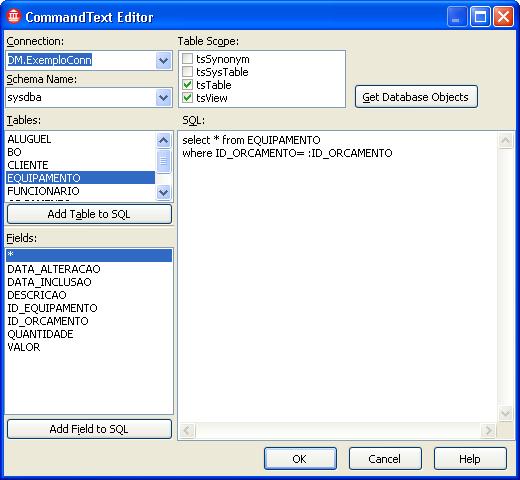This screenshot has width=520, height=480.
Task: Click Add Field to SQL button
Action: 89,429
